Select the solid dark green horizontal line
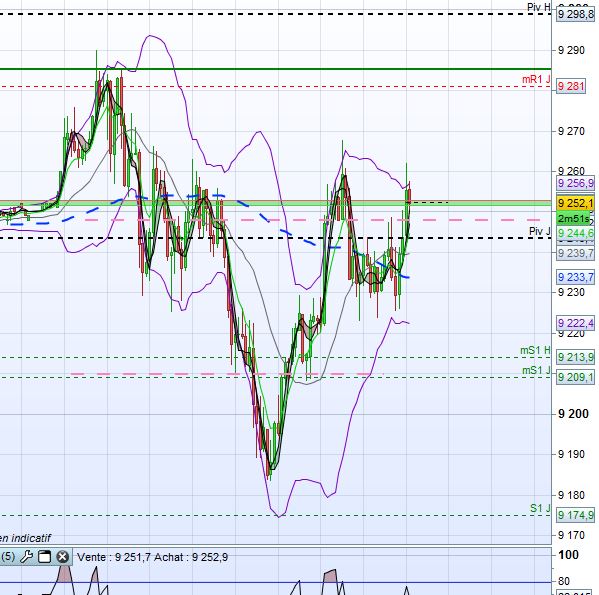Image resolution: width=599 pixels, height=595 pixels. click(275, 69)
